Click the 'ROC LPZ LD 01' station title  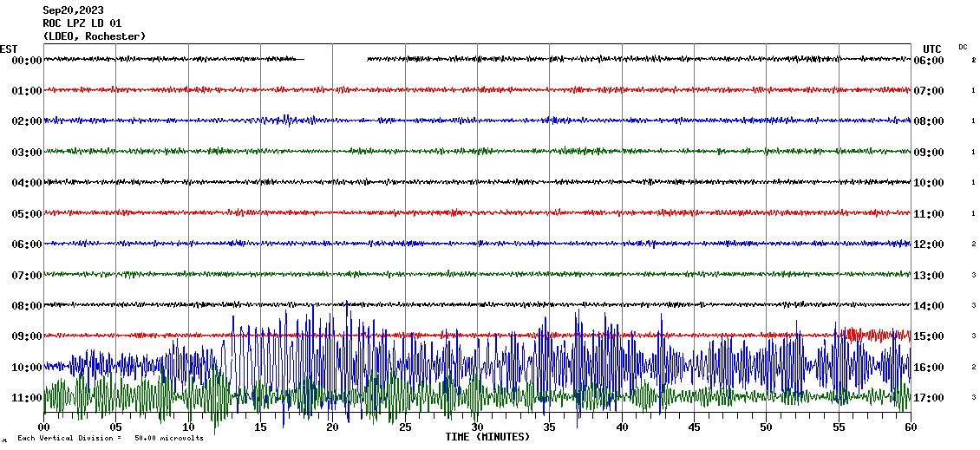point(82,23)
